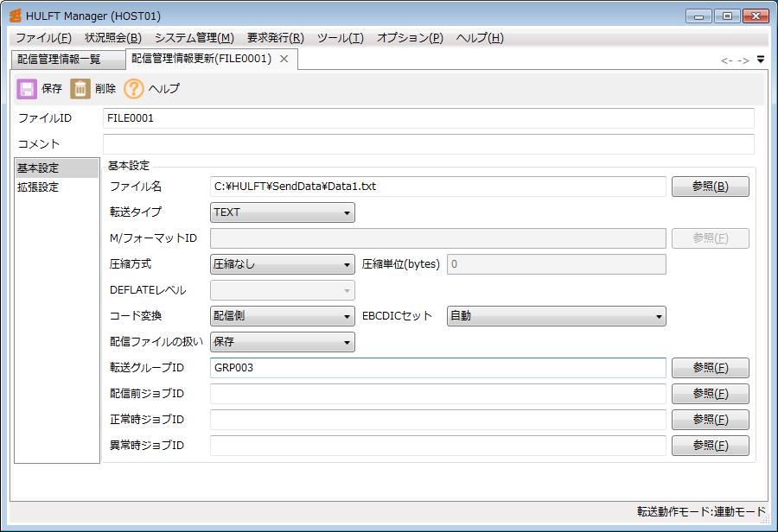Click the 圧縮単位(bytes) field
778x532 pixels.
pos(556,264)
